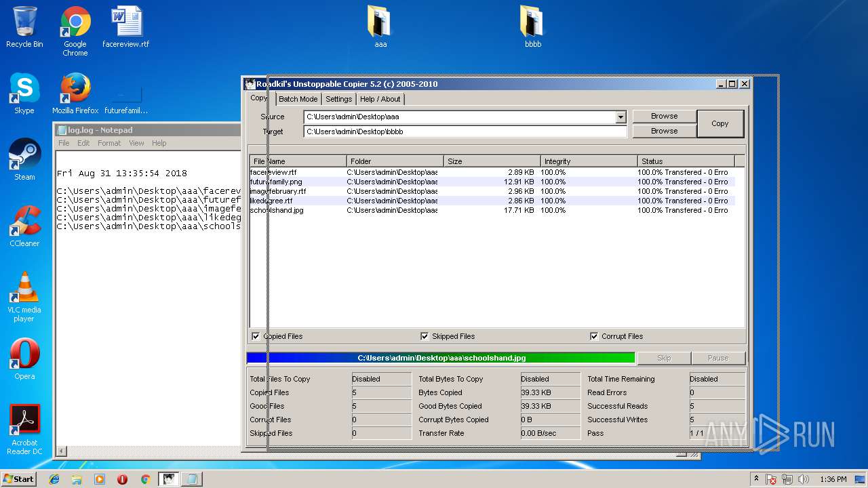This screenshot has height=488, width=868.
Task: Open the View menu in Notepad
Action: coord(136,143)
